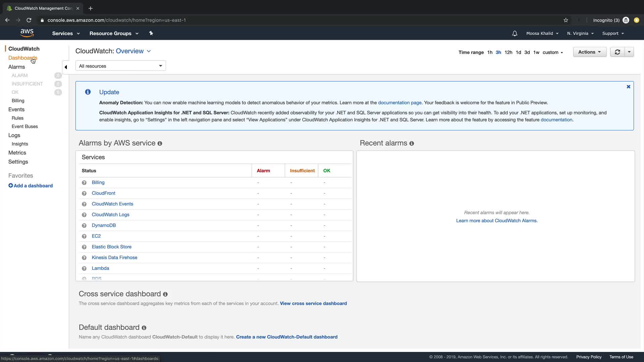This screenshot has height=362, width=644.
Task: Open the All resources dropdown
Action: coord(120,66)
